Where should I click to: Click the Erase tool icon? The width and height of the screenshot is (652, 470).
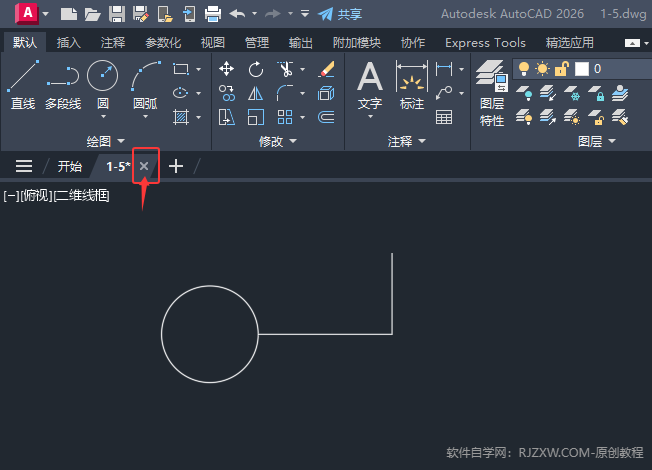pyautogui.click(x=326, y=69)
